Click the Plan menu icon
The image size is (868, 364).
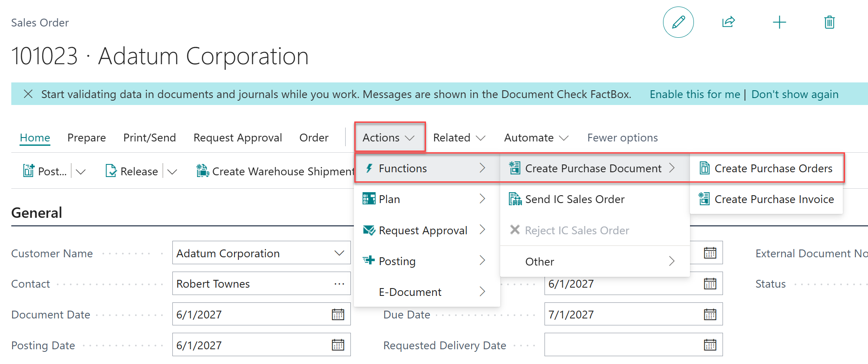pyautogui.click(x=369, y=199)
